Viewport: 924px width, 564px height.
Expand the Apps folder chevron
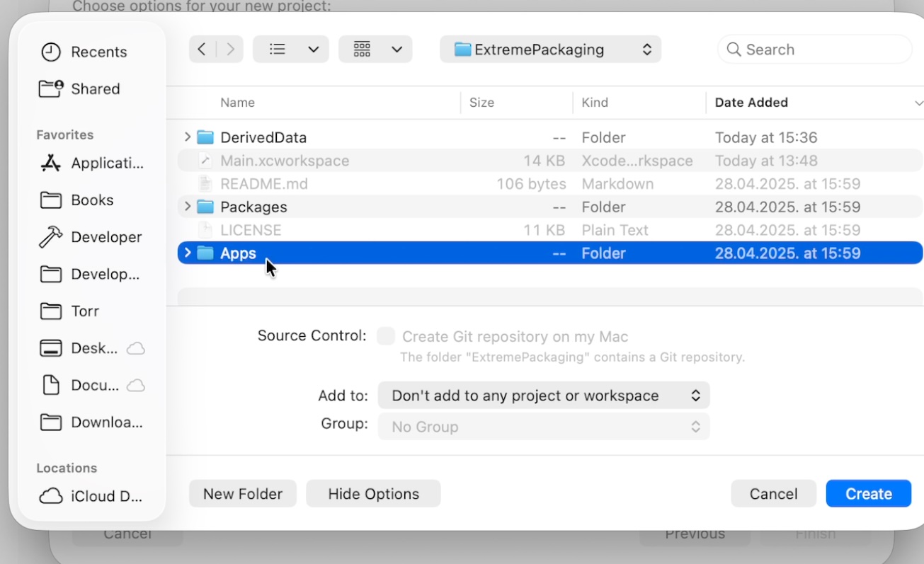pyautogui.click(x=188, y=253)
